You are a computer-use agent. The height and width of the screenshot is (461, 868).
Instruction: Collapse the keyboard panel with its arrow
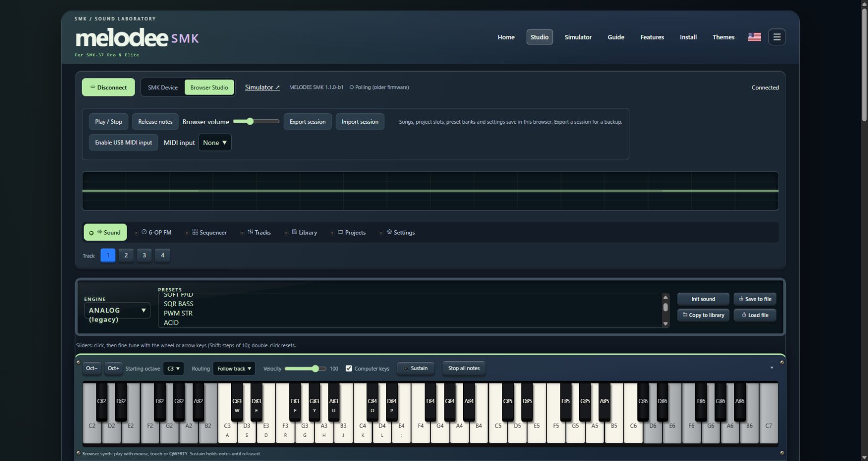point(772,368)
